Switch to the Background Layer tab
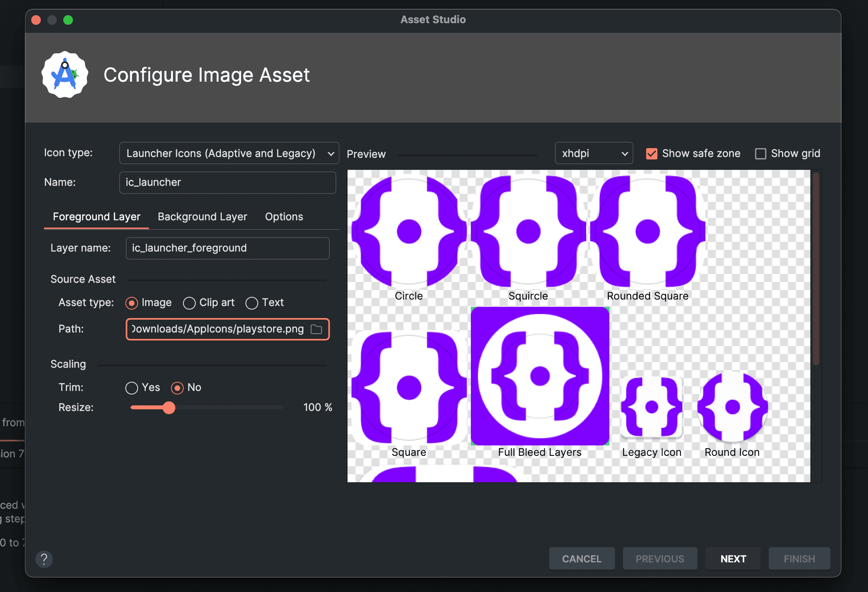 (x=202, y=216)
